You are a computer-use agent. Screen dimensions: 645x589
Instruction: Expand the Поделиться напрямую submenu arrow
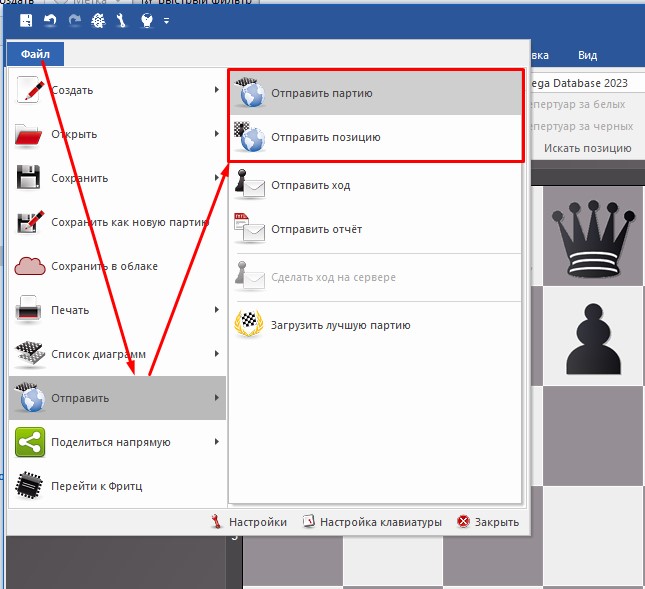(217, 442)
